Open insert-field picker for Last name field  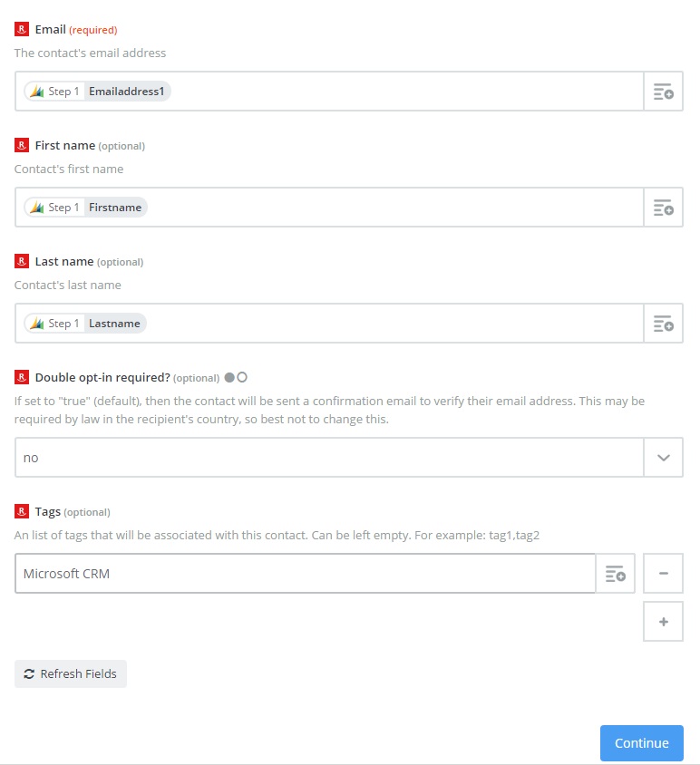tap(664, 324)
